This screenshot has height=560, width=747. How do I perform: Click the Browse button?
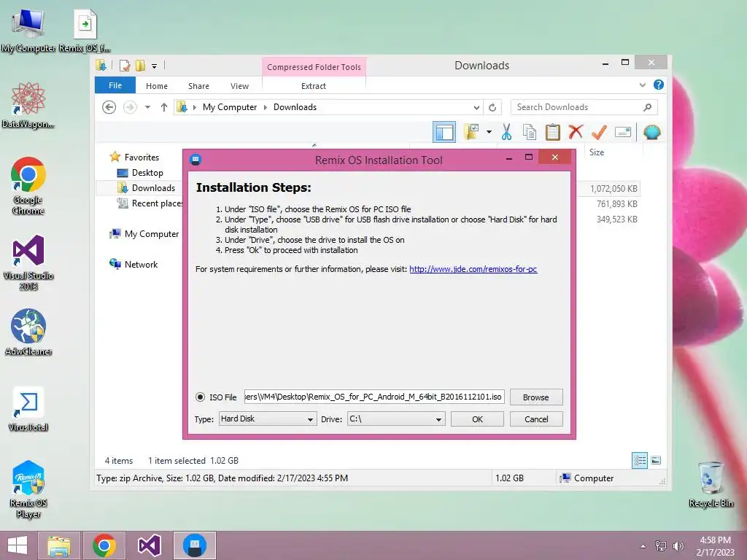click(536, 397)
